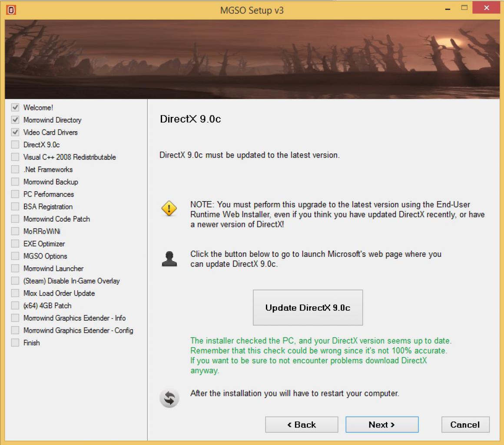This screenshot has width=504, height=445.
Task: Maximize the MGSO Setup window
Action: (464, 8)
